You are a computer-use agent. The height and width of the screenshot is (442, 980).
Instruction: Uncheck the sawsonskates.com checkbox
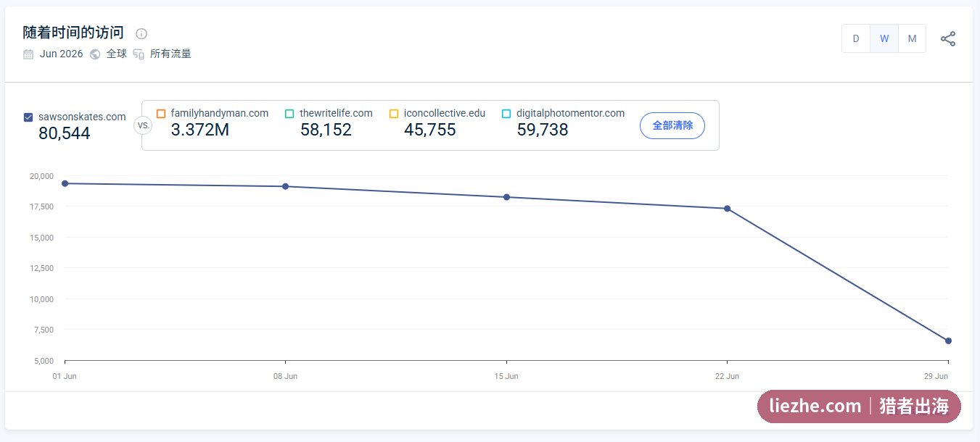[28, 117]
